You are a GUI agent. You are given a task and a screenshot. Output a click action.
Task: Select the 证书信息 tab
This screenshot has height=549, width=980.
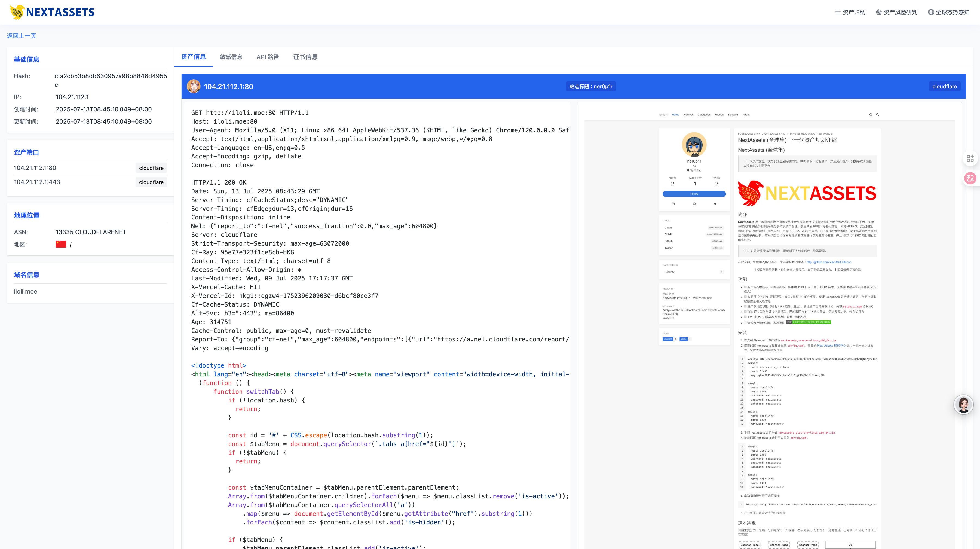pyautogui.click(x=305, y=57)
